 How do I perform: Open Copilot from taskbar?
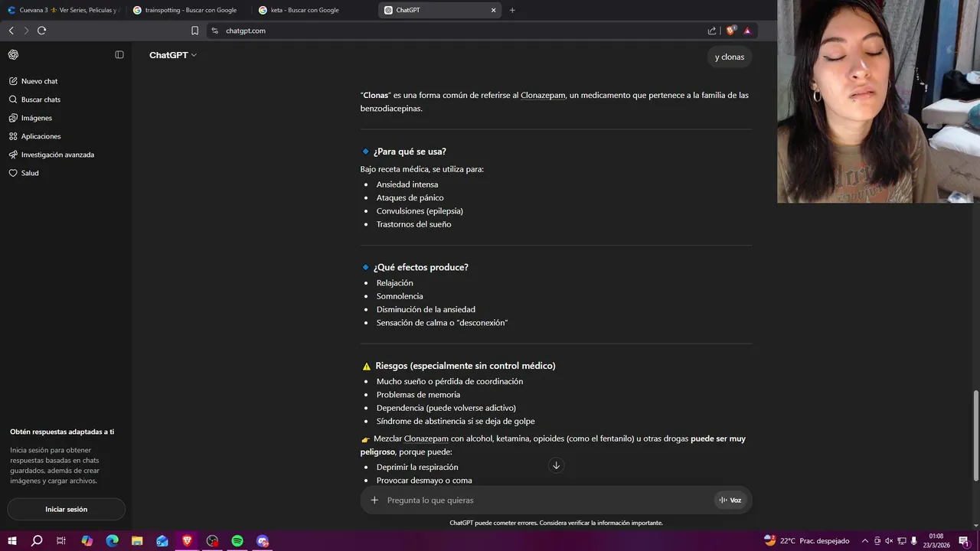click(87, 541)
